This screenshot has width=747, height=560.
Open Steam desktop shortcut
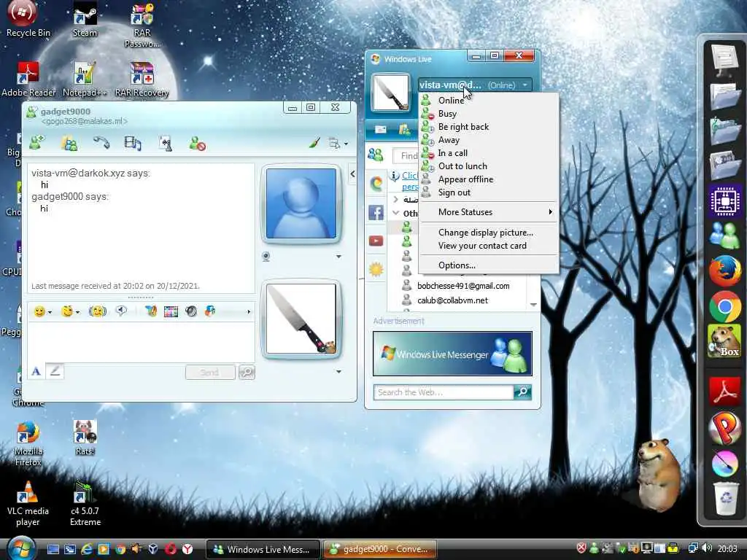(85, 20)
